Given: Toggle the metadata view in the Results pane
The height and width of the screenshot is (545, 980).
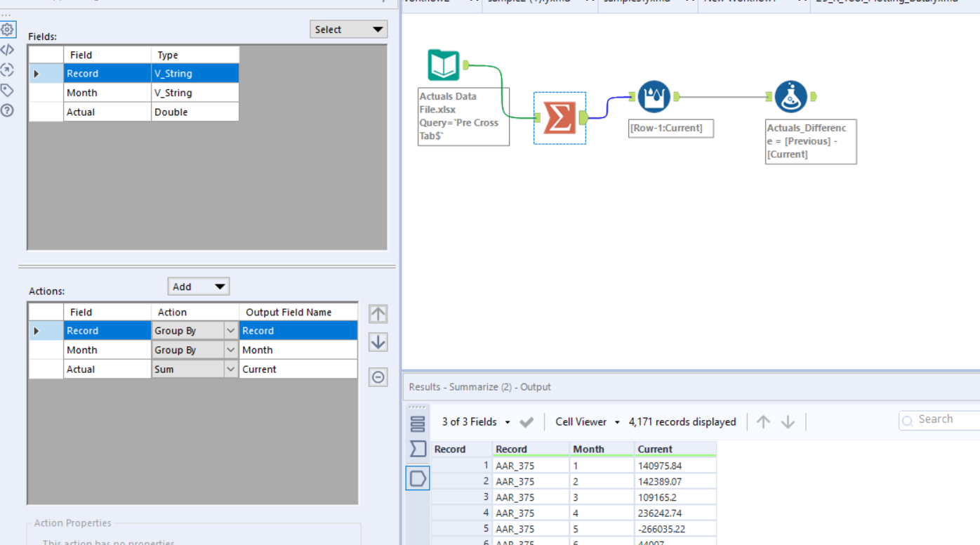Looking at the screenshot, I should coord(418,423).
